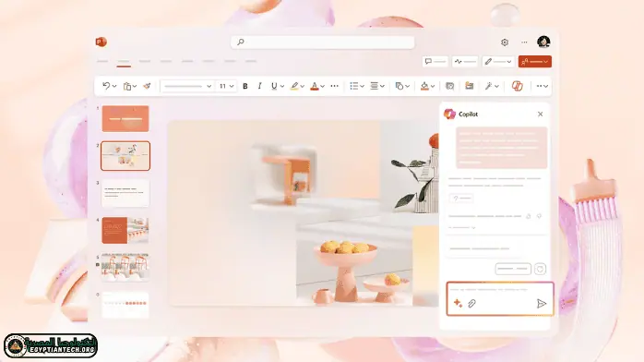This screenshot has height=362, width=644.
Task: Expand the shape fill color arrow
Action: [433, 86]
